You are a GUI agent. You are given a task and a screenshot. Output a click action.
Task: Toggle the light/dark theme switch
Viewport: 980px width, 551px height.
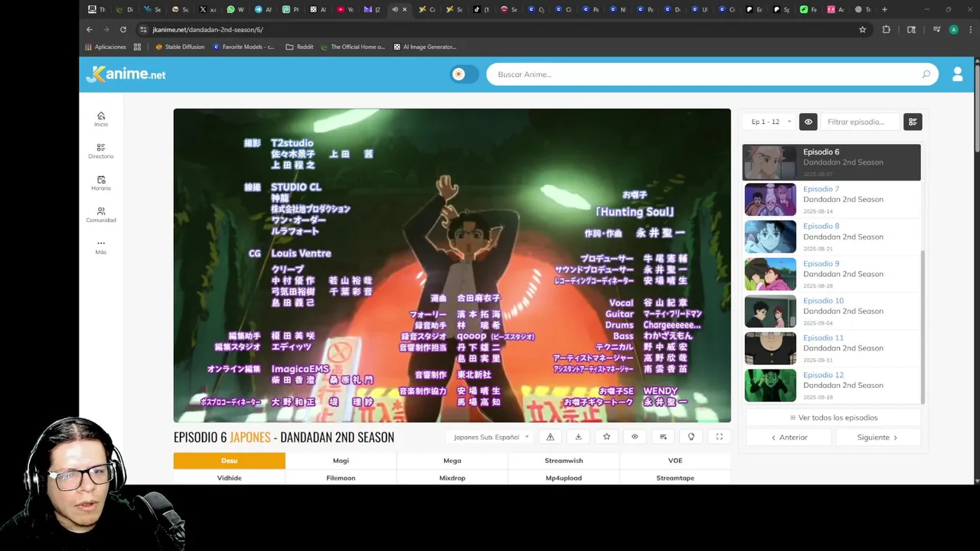(x=464, y=74)
